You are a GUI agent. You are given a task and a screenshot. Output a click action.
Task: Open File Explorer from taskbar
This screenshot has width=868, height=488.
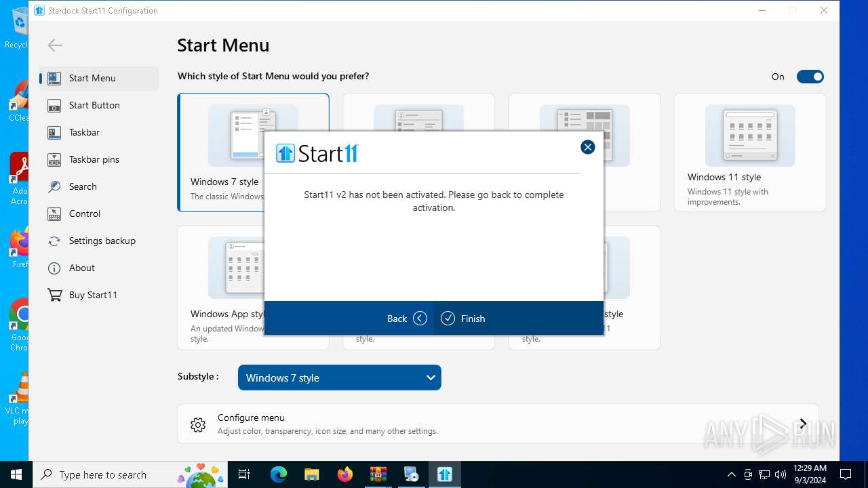click(311, 474)
